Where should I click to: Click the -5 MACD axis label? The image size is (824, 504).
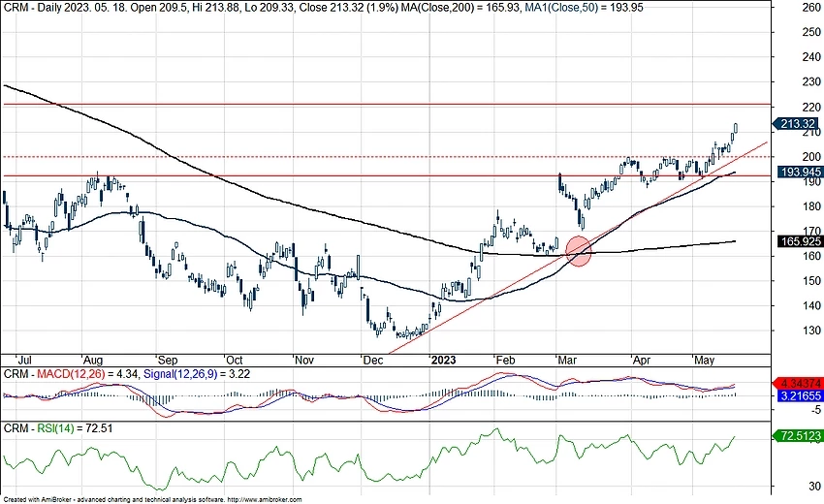tap(815, 410)
